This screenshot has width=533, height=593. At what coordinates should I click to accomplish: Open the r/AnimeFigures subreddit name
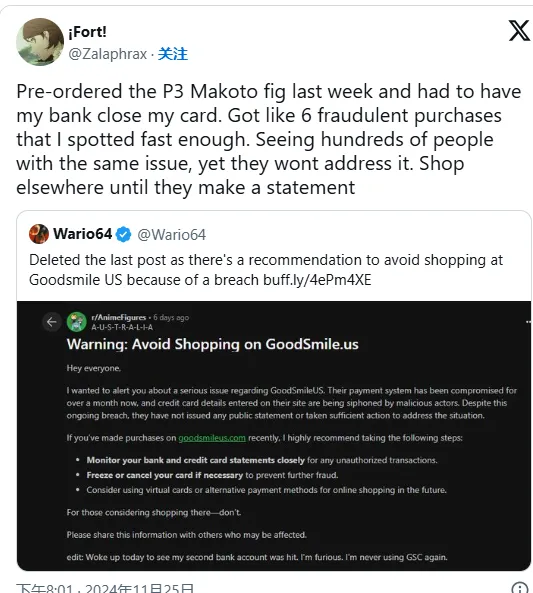coord(118,317)
